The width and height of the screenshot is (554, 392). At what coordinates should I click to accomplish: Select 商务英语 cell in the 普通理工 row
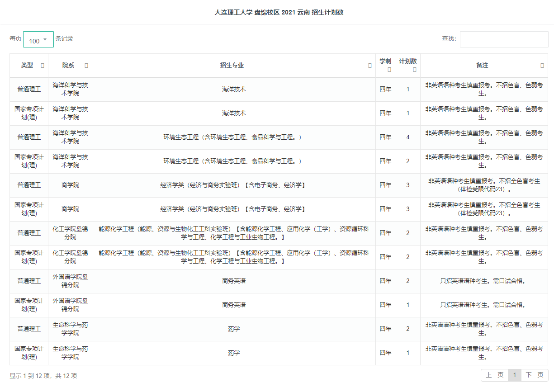tap(234, 281)
